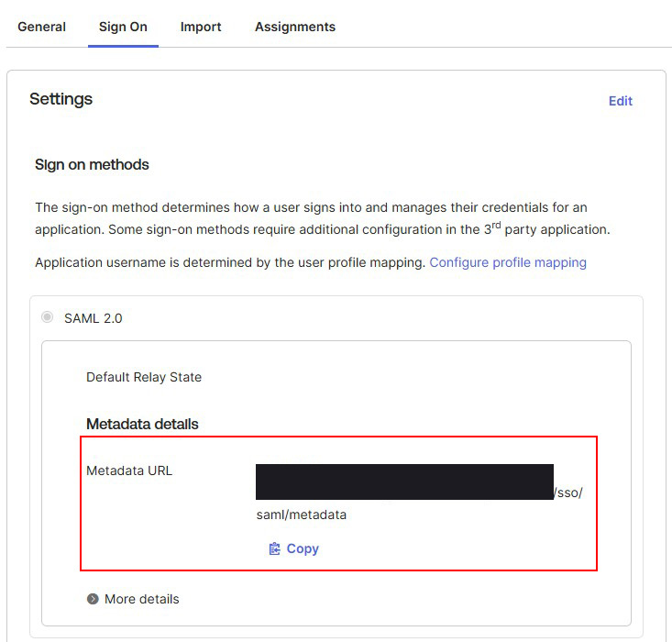Click the circled arrow icon before More details
Screen dimensions: 672x642
(x=93, y=599)
